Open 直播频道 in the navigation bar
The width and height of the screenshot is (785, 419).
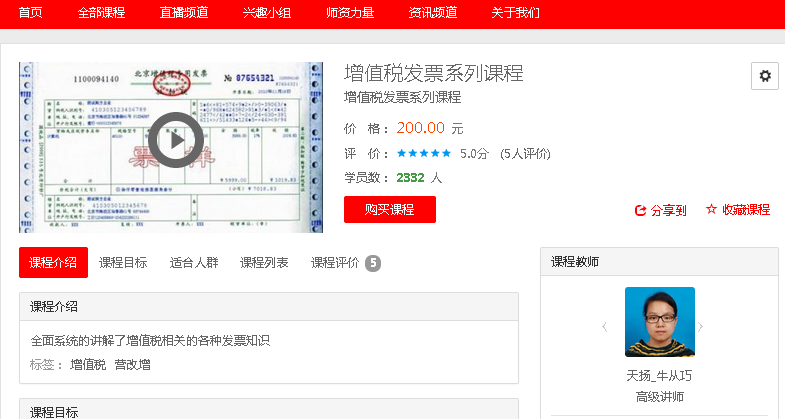tap(185, 13)
